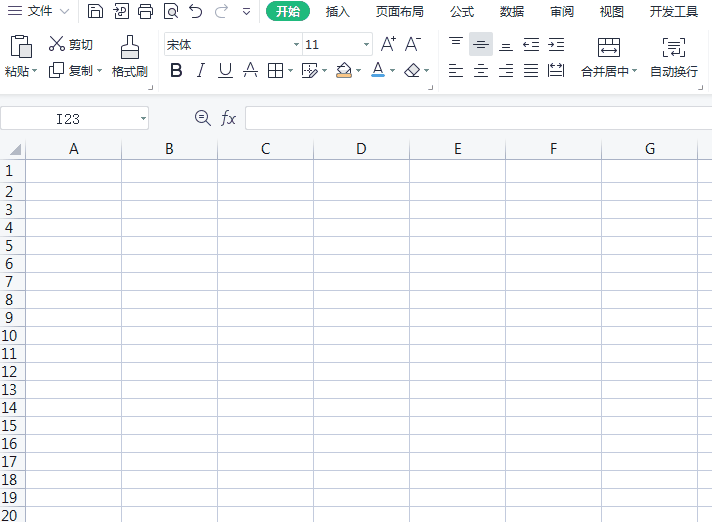This screenshot has width=712, height=522.
Task: Switch to the 页面布局 tab
Action: pyautogui.click(x=400, y=11)
